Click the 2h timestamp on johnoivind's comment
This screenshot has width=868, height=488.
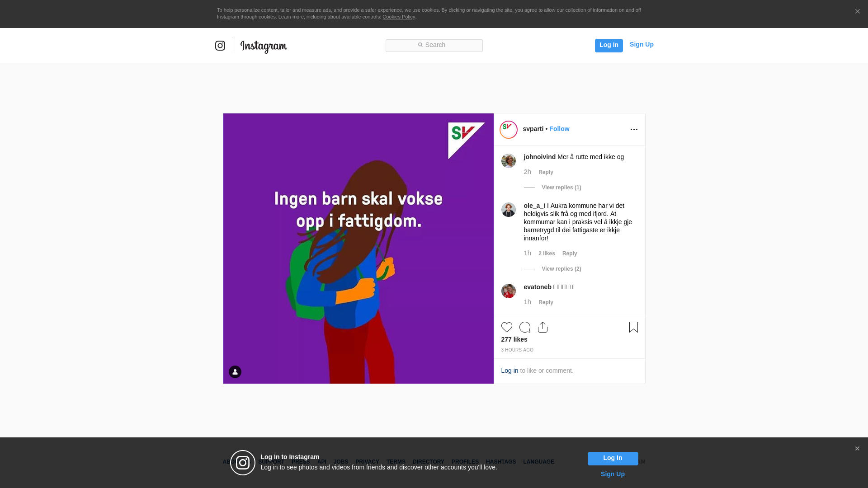click(528, 172)
